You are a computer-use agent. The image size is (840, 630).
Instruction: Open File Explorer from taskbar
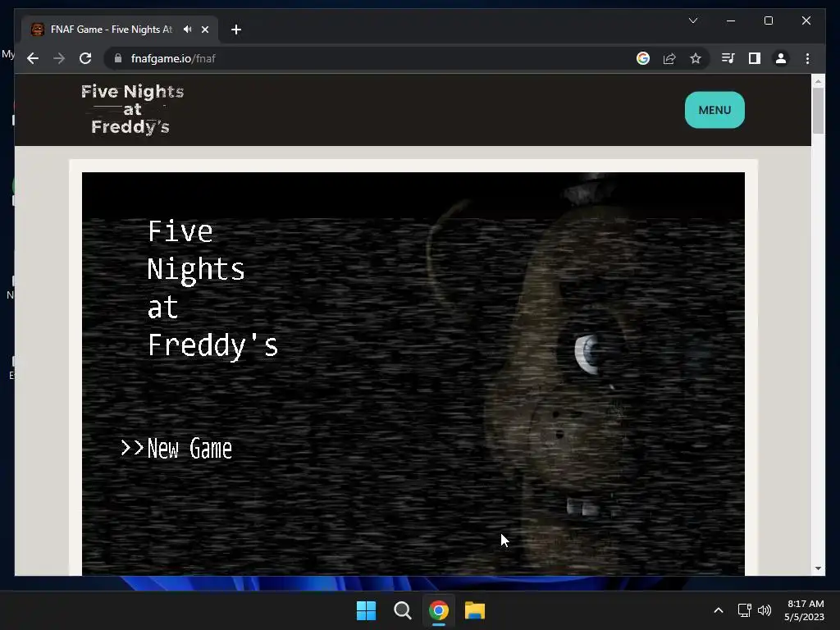click(475, 610)
